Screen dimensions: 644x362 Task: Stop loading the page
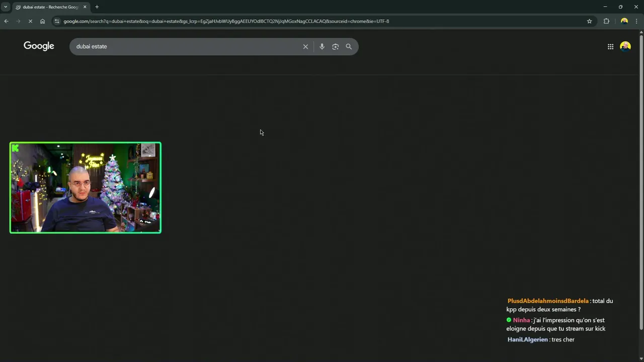tap(30, 21)
